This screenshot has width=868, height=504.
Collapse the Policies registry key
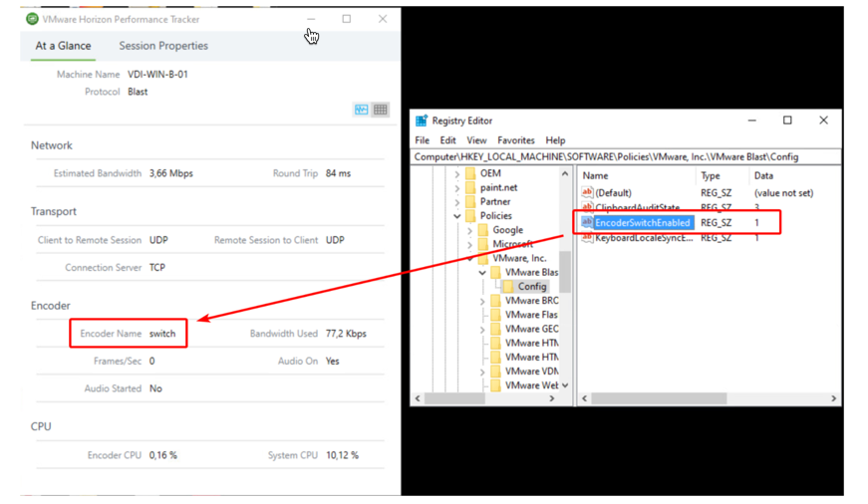pyautogui.click(x=457, y=216)
